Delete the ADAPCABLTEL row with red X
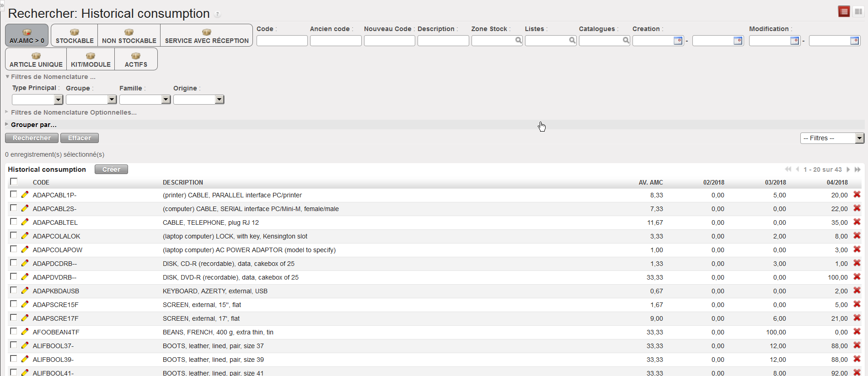This screenshot has height=376, width=868. [x=857, y=222]
